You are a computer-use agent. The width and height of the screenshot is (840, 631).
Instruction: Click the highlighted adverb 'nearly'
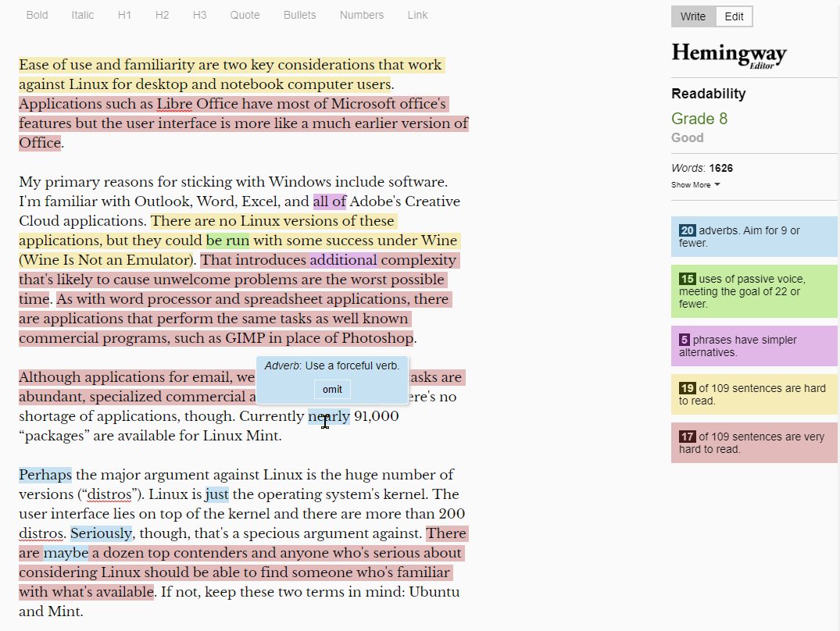[x=329, y=415]
